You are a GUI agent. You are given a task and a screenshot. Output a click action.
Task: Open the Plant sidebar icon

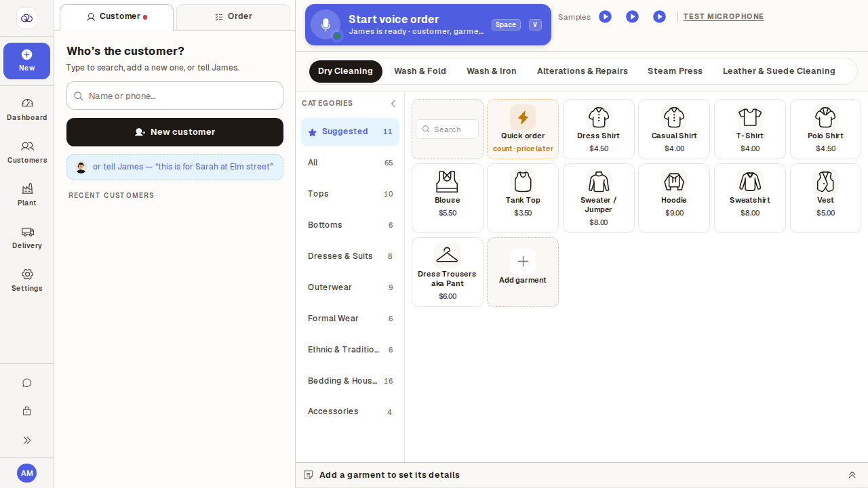pos(27,195)
